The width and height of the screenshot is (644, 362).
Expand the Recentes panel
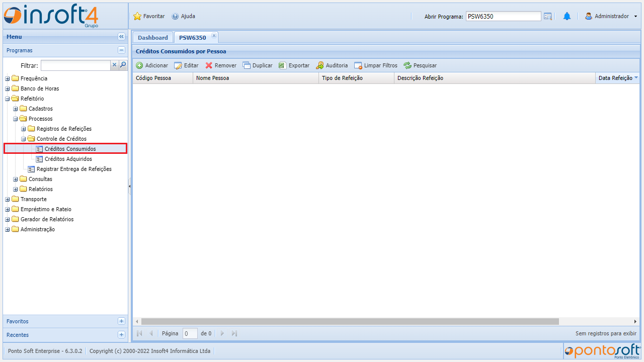[x=121, y=335]
